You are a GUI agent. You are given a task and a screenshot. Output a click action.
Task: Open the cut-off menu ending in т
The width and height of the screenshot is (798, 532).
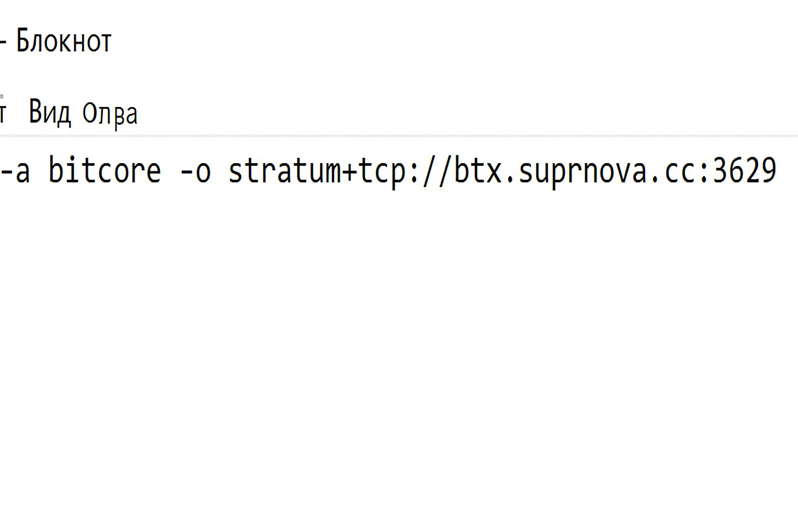pyautogui.click(x=3, y=112)
